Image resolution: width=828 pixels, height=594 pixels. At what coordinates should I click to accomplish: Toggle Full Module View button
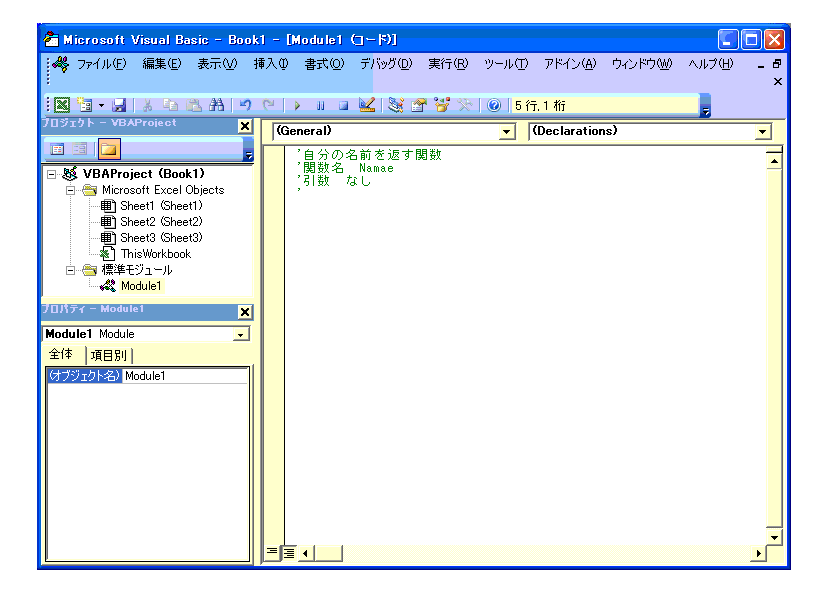tap(289, 553)
